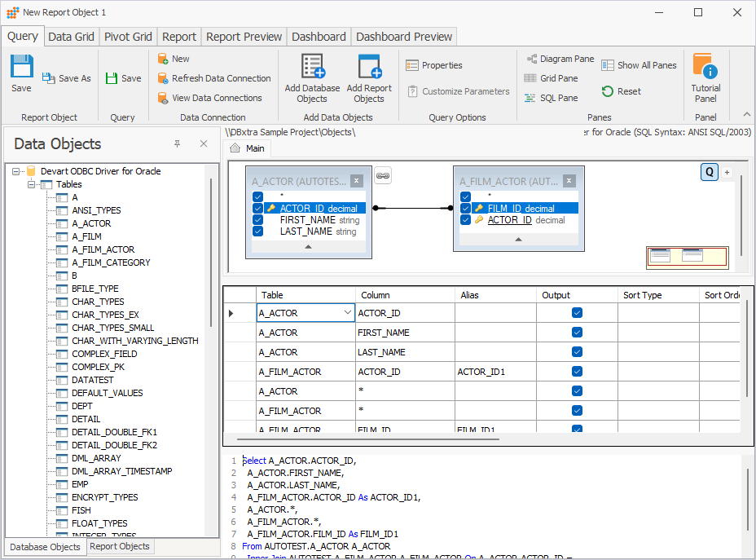Disable Output for the LAST_NAME grid row
This screenshot has height=560, width=756.
(x=577, y=351)
